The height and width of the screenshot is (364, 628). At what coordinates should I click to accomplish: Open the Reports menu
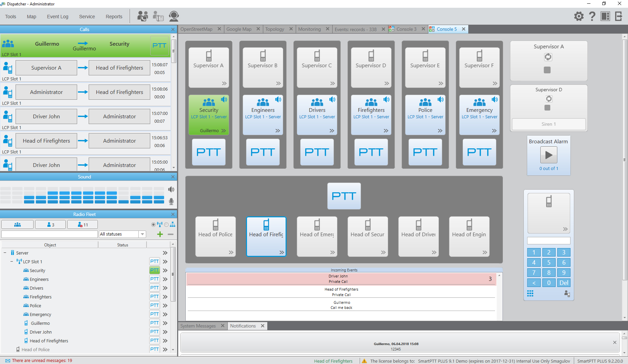[x=114, y=16]
